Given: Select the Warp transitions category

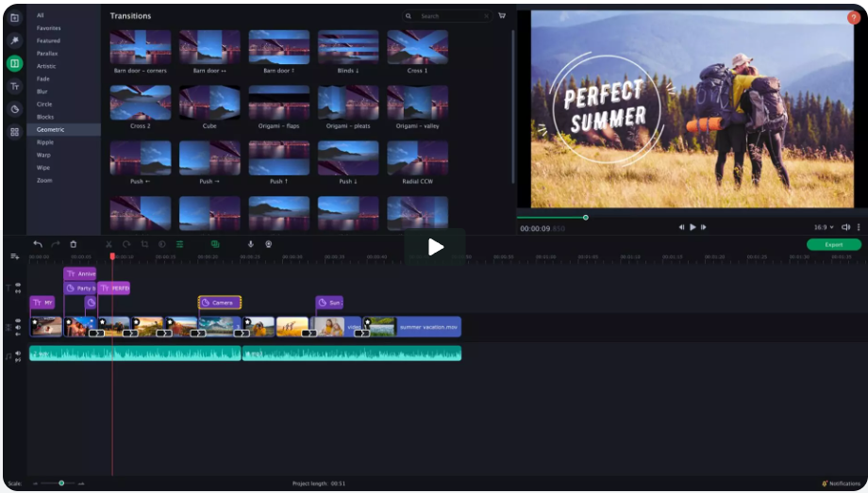Looking at the screenshot, I should click(x=43, y=155).
